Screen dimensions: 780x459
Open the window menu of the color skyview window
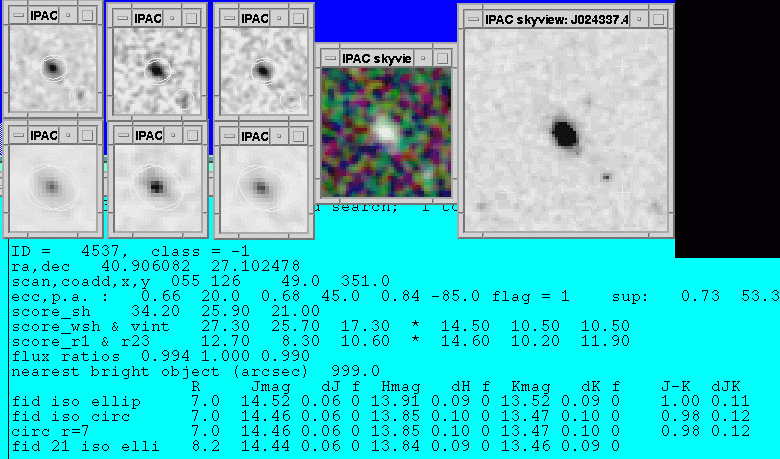pyautogui.click(x=330, y=59)
